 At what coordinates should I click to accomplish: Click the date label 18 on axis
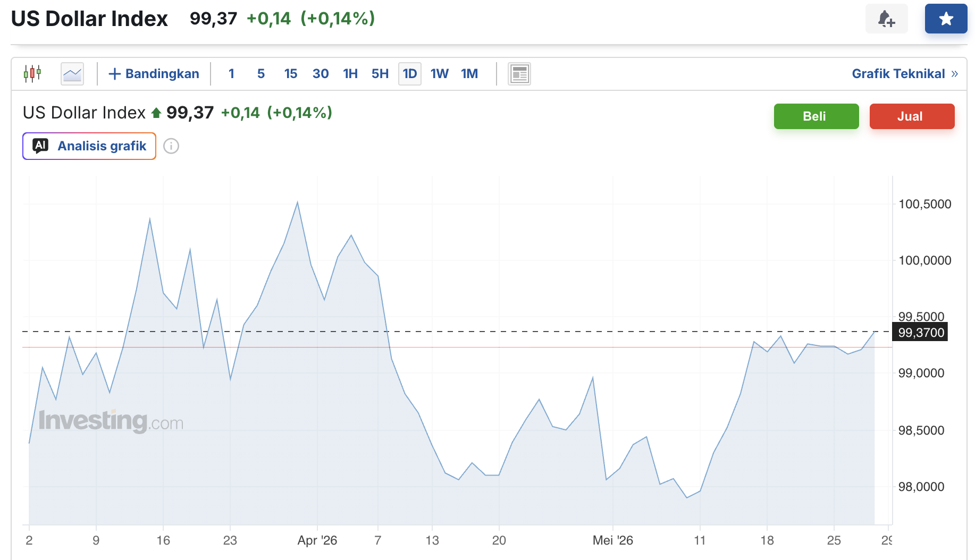[x=767, y=540]
